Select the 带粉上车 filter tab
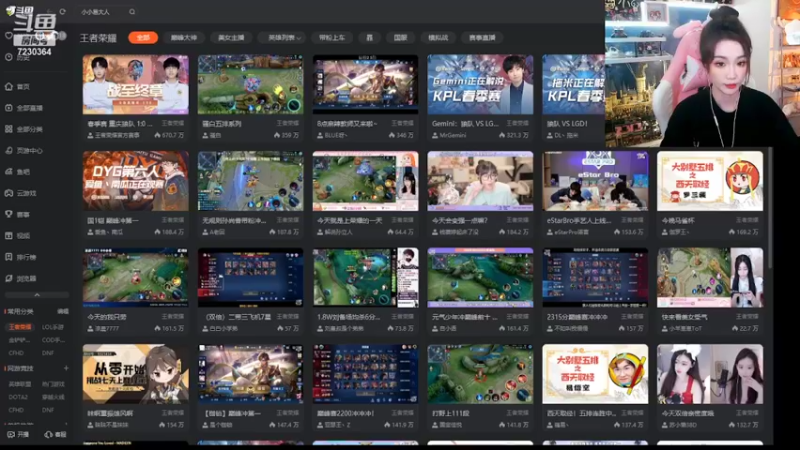The image size is (800, 450). pos(332,38)
